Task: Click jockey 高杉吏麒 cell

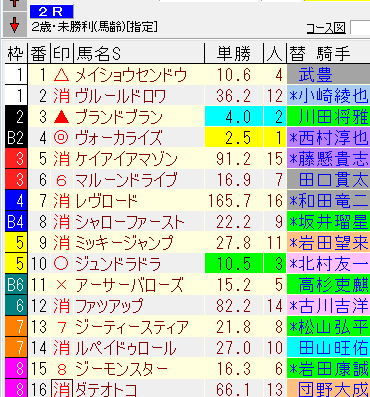Action: [328, 285]
